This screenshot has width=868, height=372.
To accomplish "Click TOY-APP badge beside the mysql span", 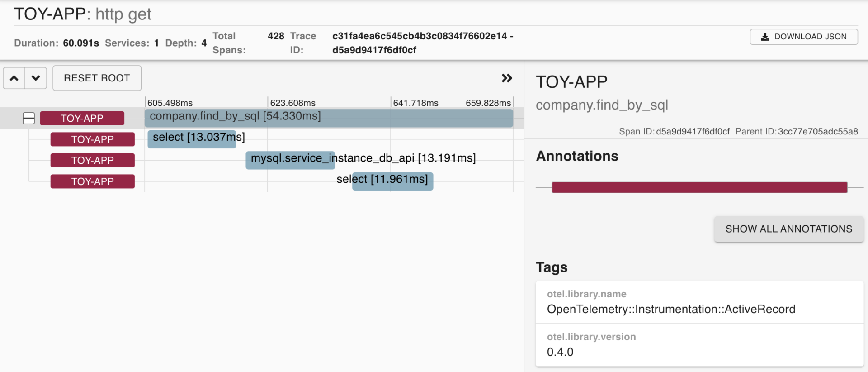I will pyautogui.click(x=92, y=160).
